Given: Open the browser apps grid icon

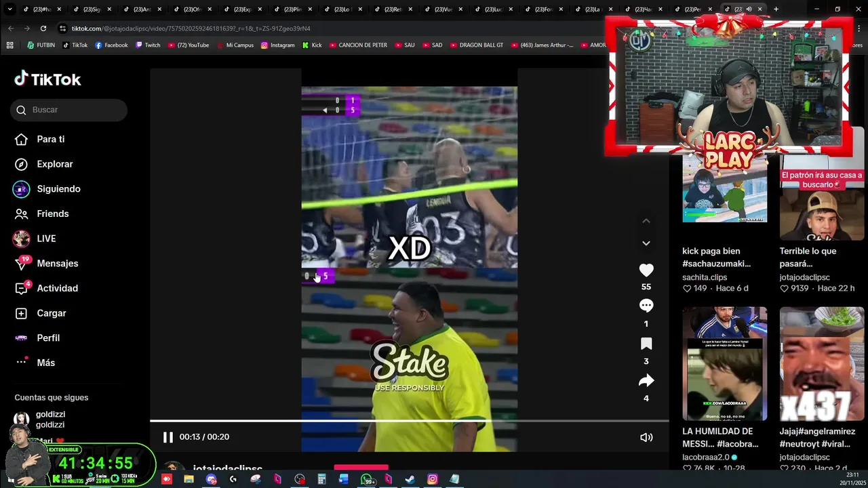Looking at the screenshot, I should click(9, 45).
